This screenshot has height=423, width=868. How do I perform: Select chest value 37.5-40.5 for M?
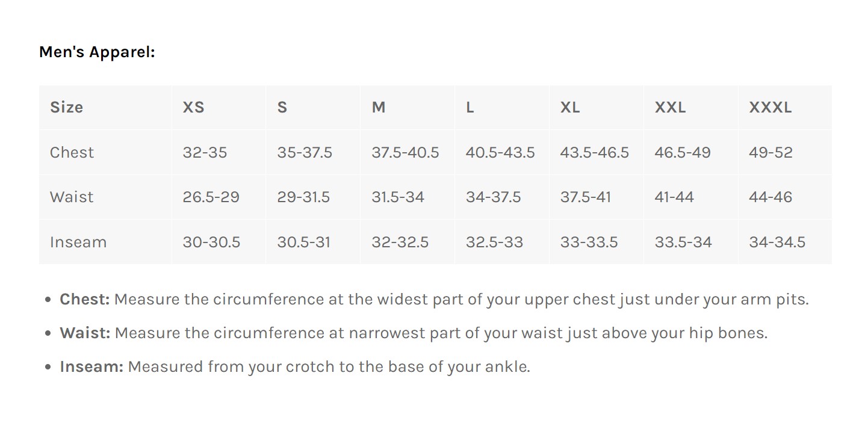405,153
